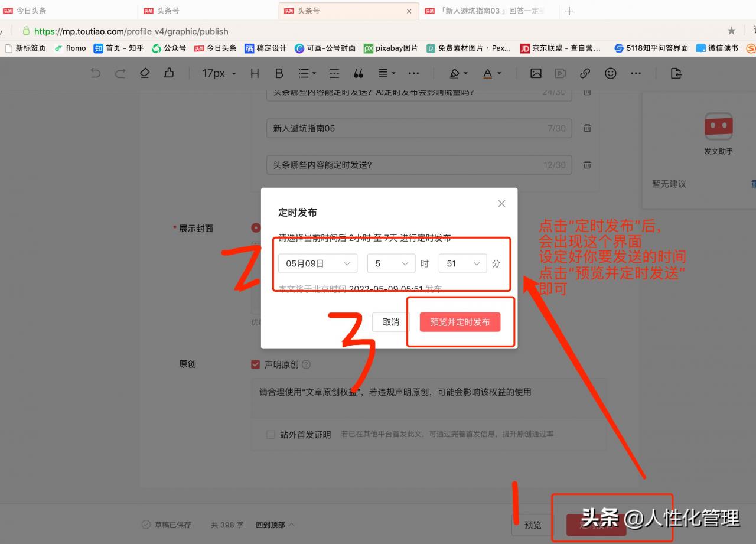Open pixabay图片 bookmark
The height and width of the screenshot is (544, 756).
tap(390, 48)
